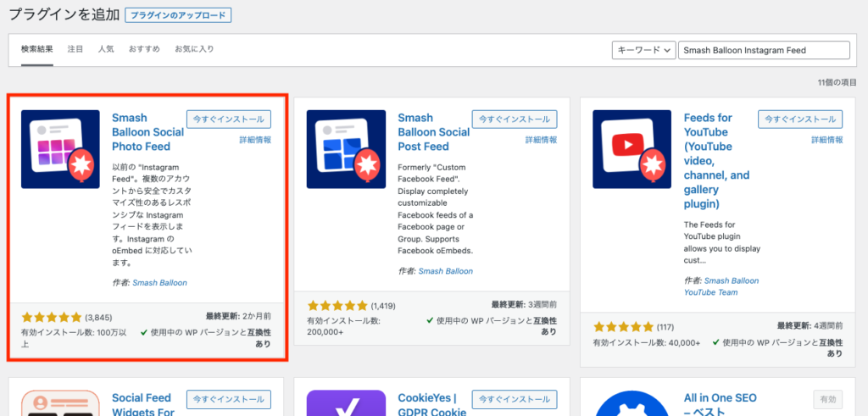The image size is (868, 416).
Task: Click author link Smash Balloon under Photo Feed
Action: (x=159, y=283)
